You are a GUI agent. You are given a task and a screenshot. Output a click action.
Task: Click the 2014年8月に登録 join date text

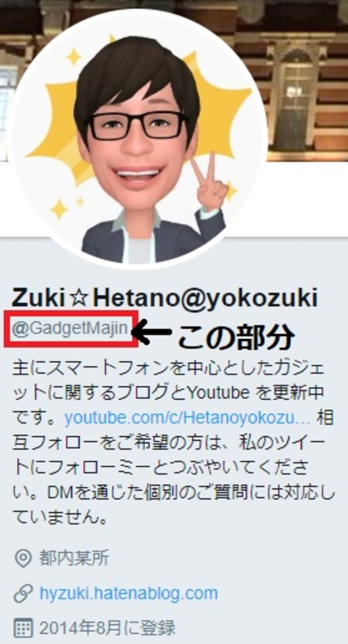(x=107, y=627)
